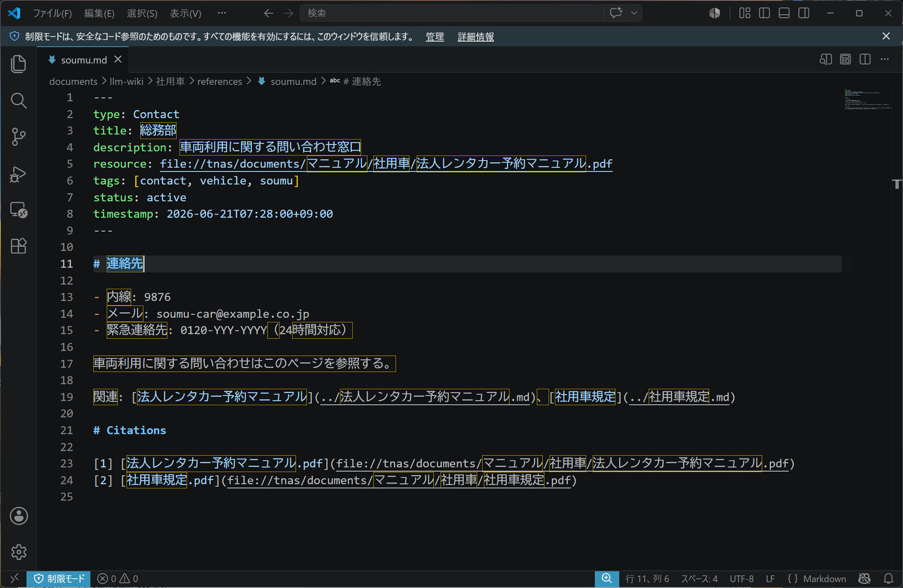The image size is (903, 588).
Task: Open the Accounts menu icon
Action: 18,516
